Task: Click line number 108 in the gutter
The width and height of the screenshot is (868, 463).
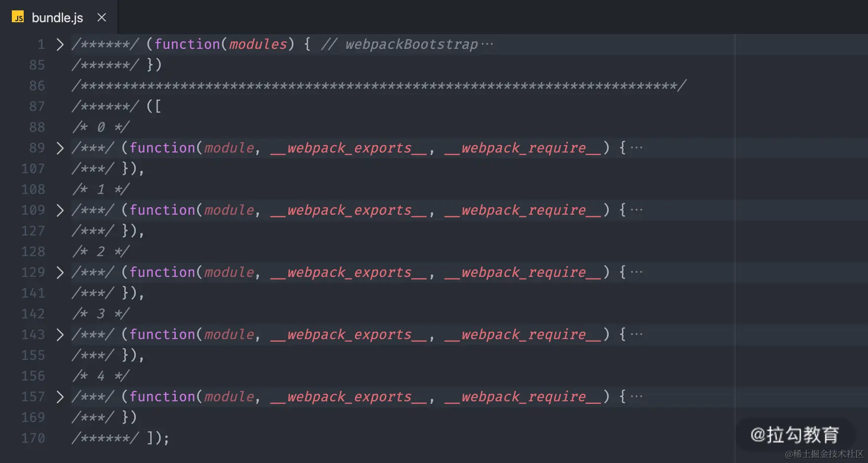Action: click(33, 190)
